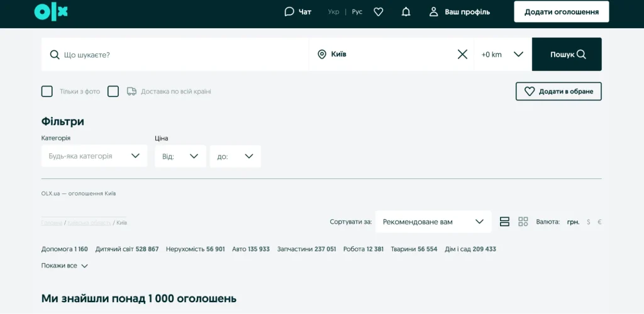Click the Пошук button
This screenshot has width=644, height=314.
[x=567, y=55]
